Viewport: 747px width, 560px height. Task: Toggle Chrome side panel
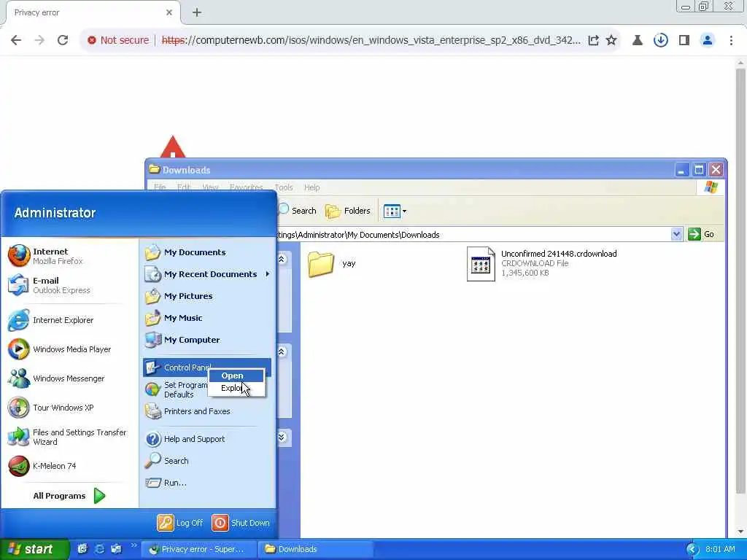pyautogui.click(x=684, y=40)
